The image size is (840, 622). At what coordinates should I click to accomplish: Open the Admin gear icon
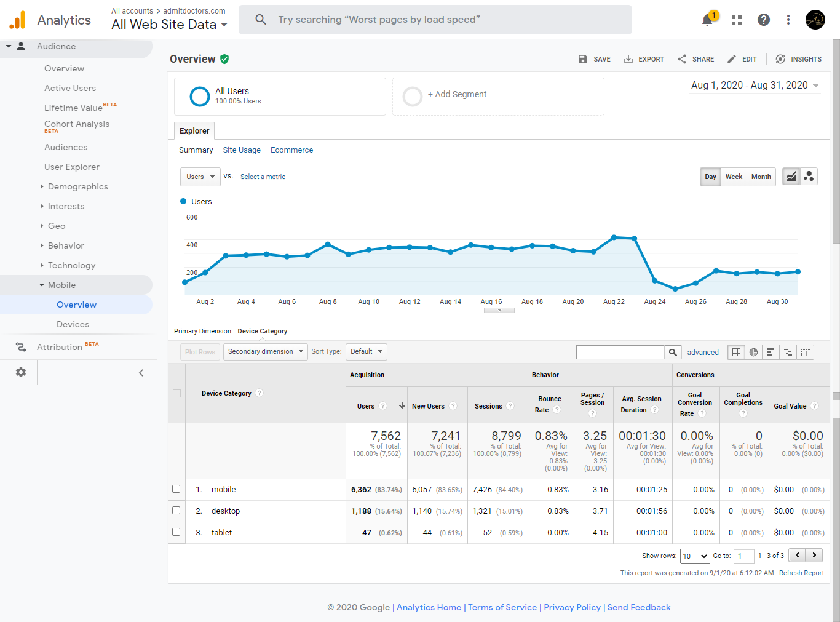pyautogui.click(x=21, y=372)
